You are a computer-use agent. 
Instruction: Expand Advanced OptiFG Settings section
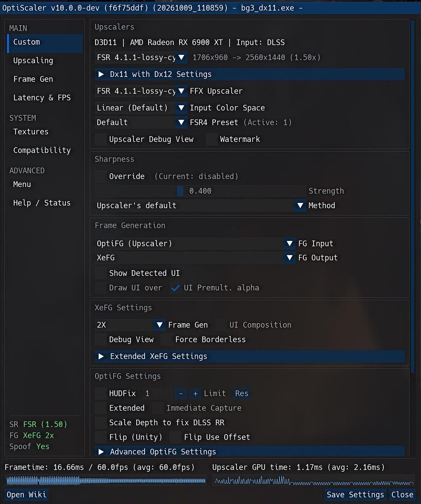[249, 451]
